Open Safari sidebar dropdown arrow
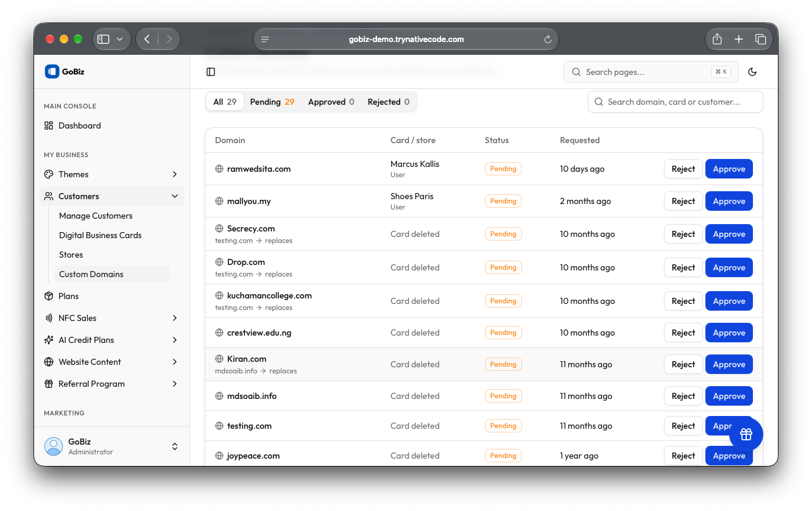812x511 pixels. coord(119,39)
